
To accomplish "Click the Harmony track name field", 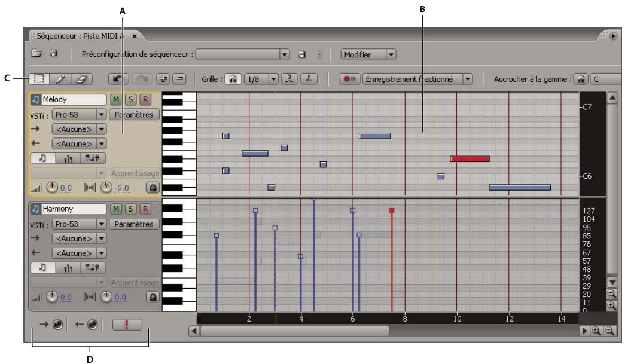I will [74, 209].
